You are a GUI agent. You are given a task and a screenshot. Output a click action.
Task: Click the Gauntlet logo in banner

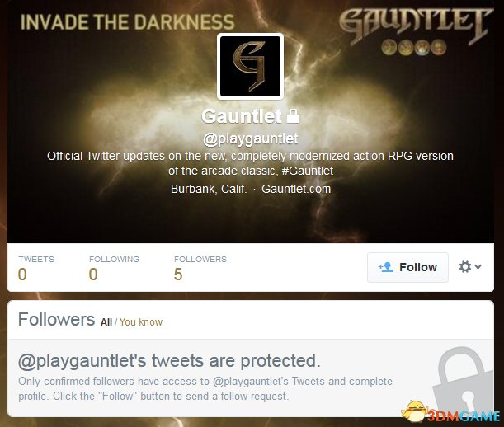pos(416,25)
